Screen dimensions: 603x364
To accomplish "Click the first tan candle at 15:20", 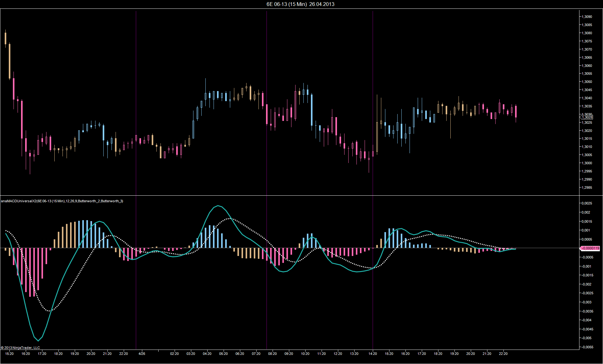I will (5, 38).
